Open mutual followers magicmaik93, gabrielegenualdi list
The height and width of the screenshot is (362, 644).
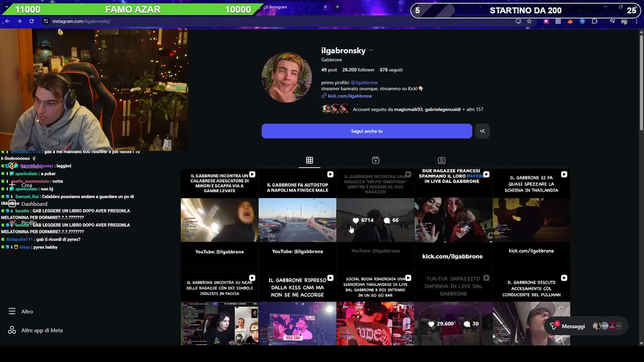[x=418, y=109]
